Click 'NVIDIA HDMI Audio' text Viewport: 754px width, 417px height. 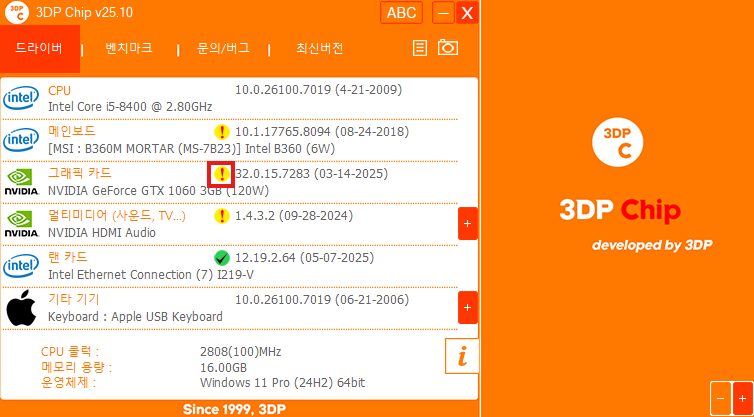102,233
